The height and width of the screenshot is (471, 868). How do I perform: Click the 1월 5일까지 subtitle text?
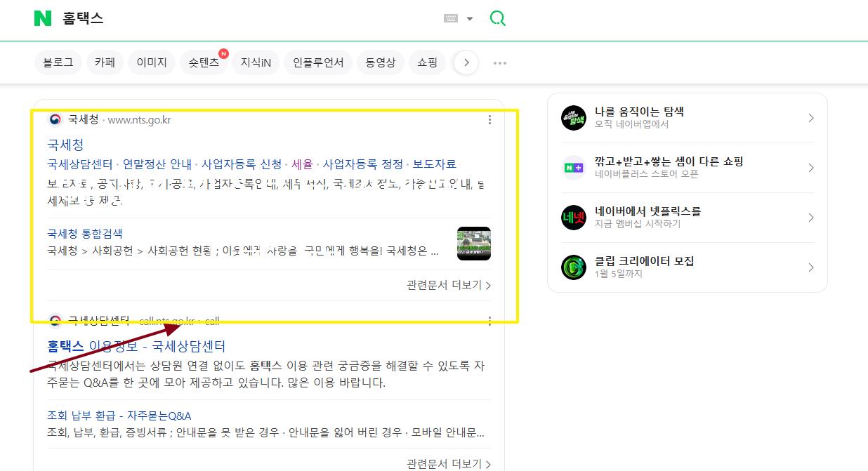point(619,274)
